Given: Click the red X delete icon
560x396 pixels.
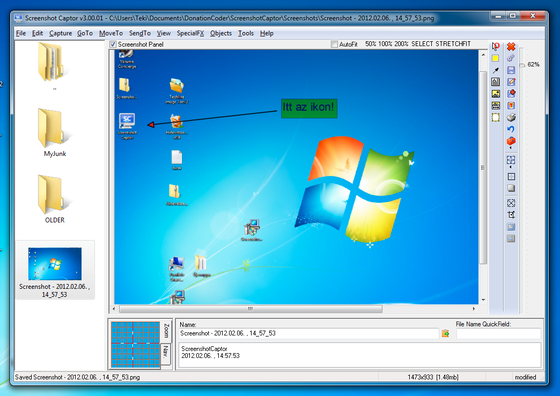Looking at the screenshot, I should [511, 46].
